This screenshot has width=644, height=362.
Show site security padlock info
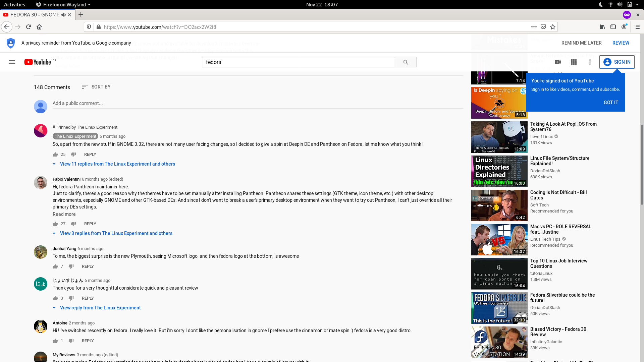tap(98, 27)
